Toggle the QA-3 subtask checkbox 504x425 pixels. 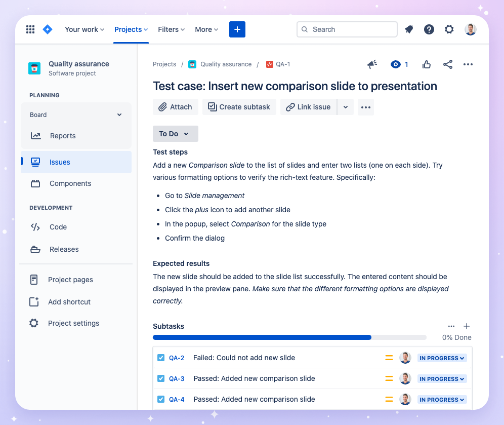161,378
